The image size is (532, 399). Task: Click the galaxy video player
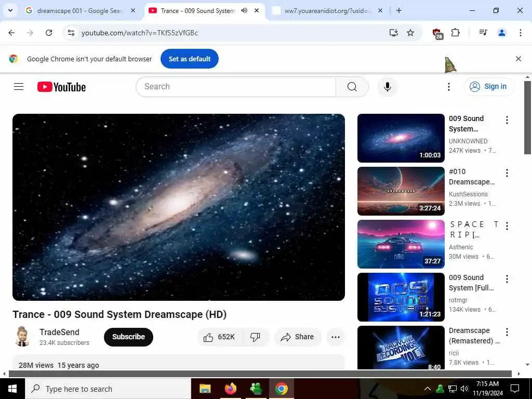179,207
